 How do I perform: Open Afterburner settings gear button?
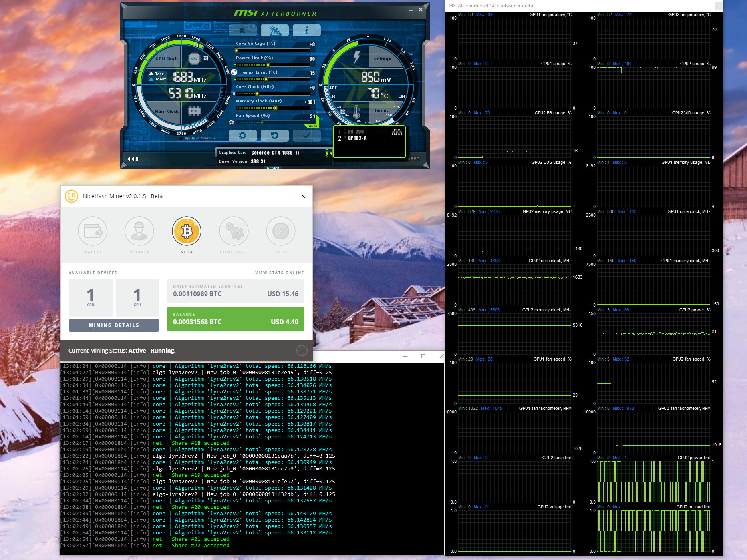click(242, 136)
